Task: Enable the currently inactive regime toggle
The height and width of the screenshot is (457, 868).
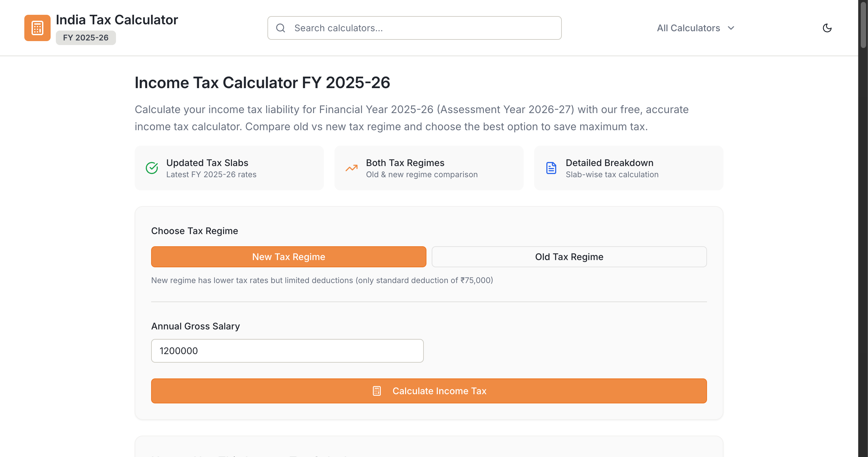Action: pyautogui.click(x=569, y=257)
